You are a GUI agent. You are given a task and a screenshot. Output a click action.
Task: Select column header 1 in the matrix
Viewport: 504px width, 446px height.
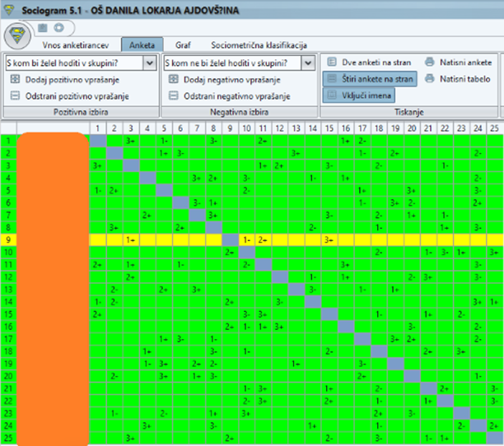(x=98, y=128)
